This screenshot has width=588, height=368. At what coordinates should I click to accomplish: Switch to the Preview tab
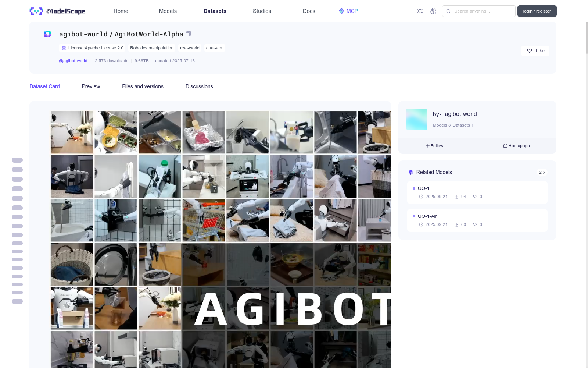point(91,86)
